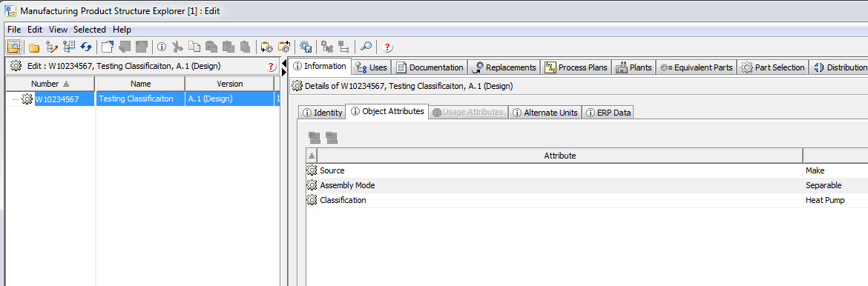Select the Identity sub-tab
Viewport: 868px width, 286px height.
[322, 113]
